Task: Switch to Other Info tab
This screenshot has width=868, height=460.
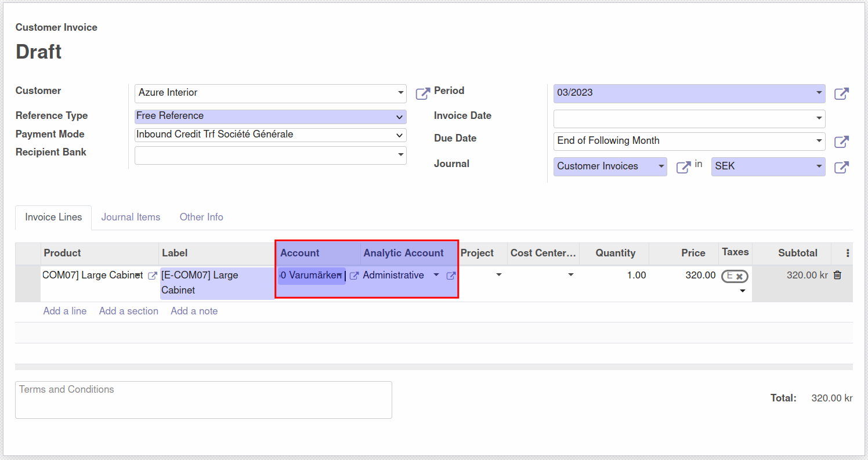Action: click(201, 218)
